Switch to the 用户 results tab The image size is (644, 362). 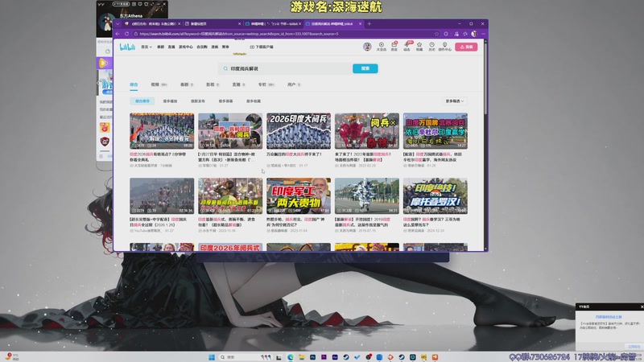(x=294, y=84)
